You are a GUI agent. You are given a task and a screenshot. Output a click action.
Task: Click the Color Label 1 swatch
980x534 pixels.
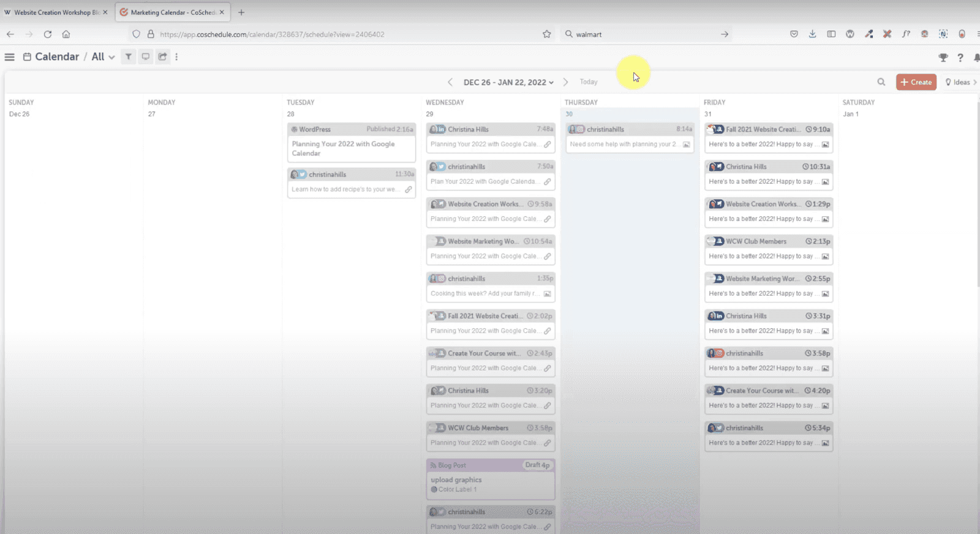coord(434,489)
